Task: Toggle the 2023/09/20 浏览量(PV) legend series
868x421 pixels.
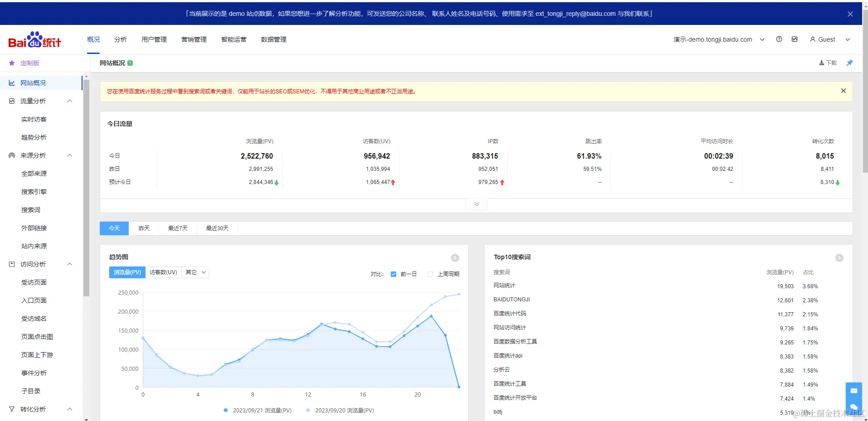Action: pos(340,411)
